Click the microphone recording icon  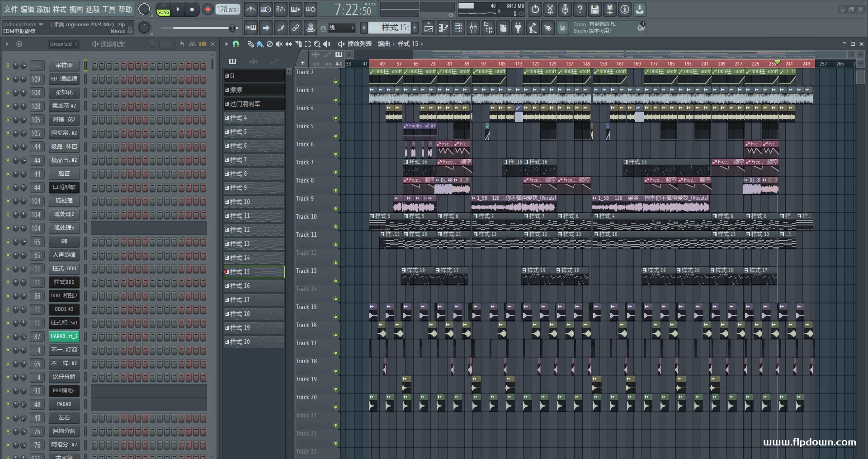[x=565, y=9]
